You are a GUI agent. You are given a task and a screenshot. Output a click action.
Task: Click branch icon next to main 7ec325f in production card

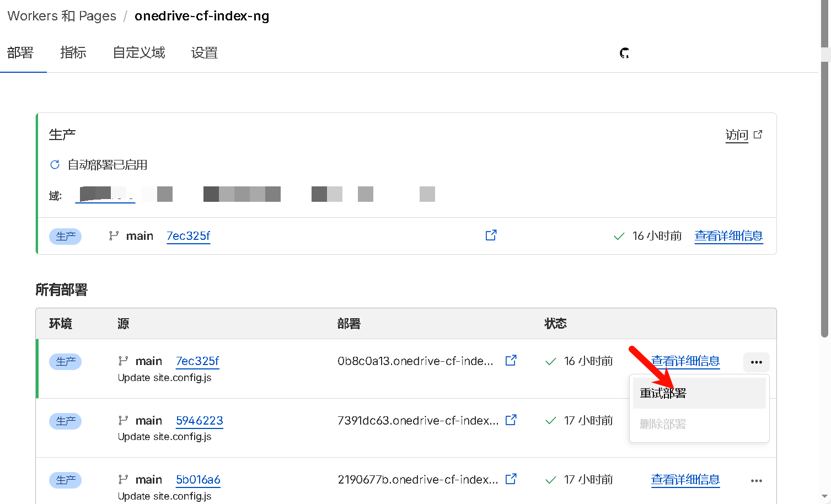(114, 236)
